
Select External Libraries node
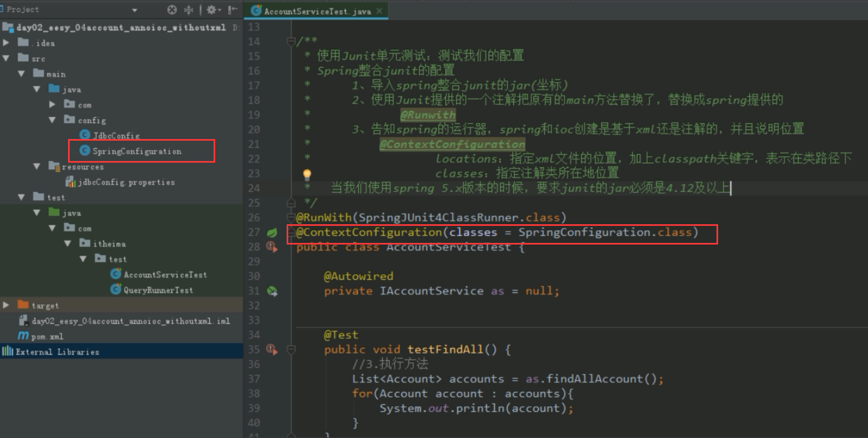(x=58, y=352)
